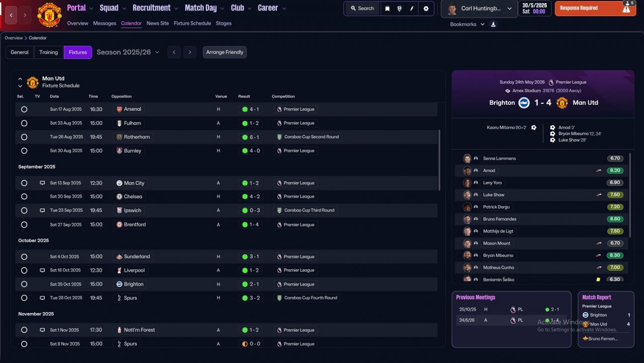Select the Burnley fixture radio button
This screenshot has width=644, height=363.
pos(24,151)
